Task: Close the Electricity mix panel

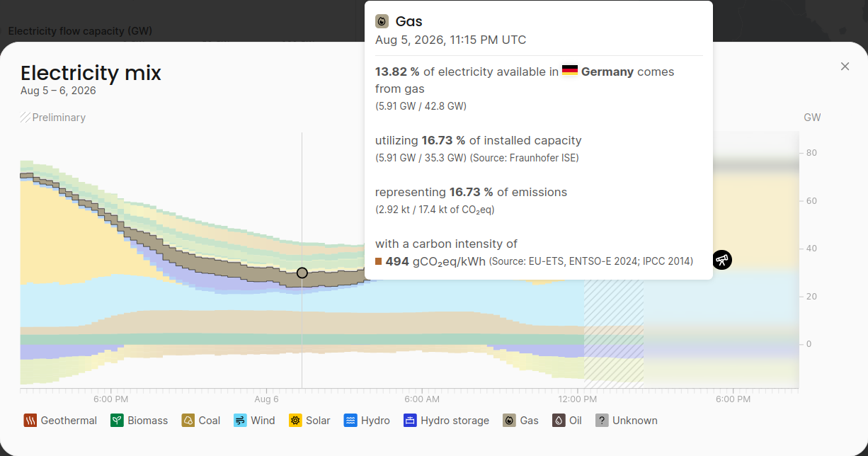Action: click(x=845, y=67)
